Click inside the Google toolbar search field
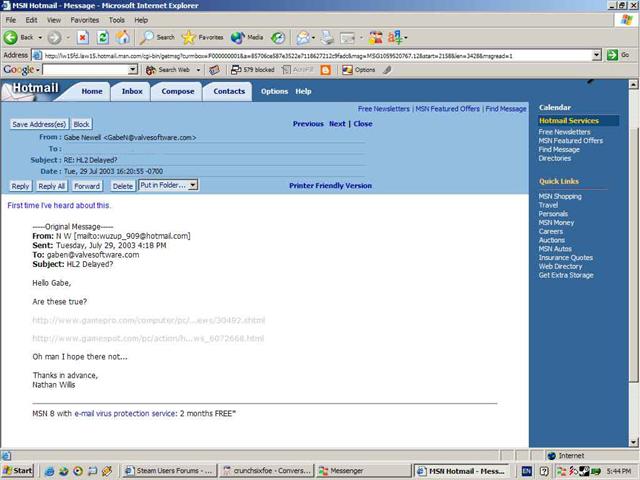This screenshot has height=480, width=640. (85, 70)
